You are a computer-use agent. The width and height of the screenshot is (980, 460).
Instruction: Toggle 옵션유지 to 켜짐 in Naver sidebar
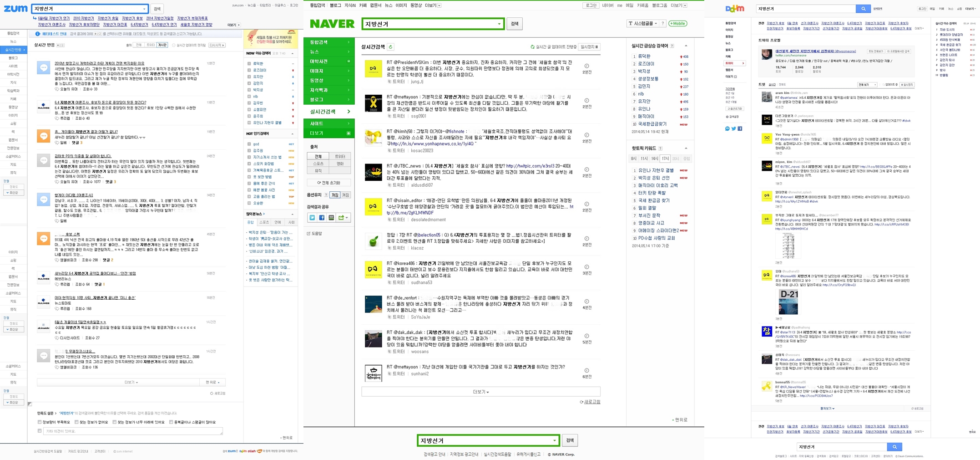335,195
